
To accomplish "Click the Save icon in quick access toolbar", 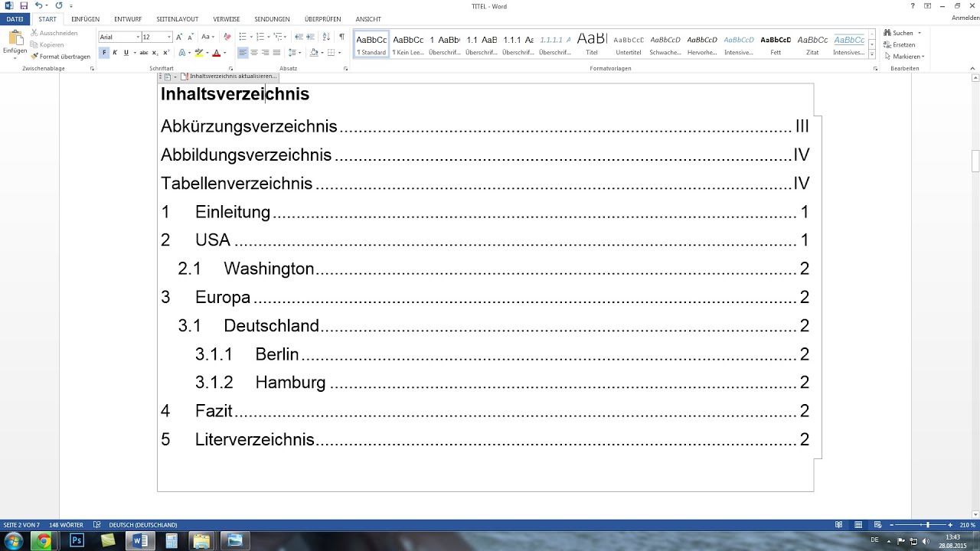I will (x=24, y=5).
